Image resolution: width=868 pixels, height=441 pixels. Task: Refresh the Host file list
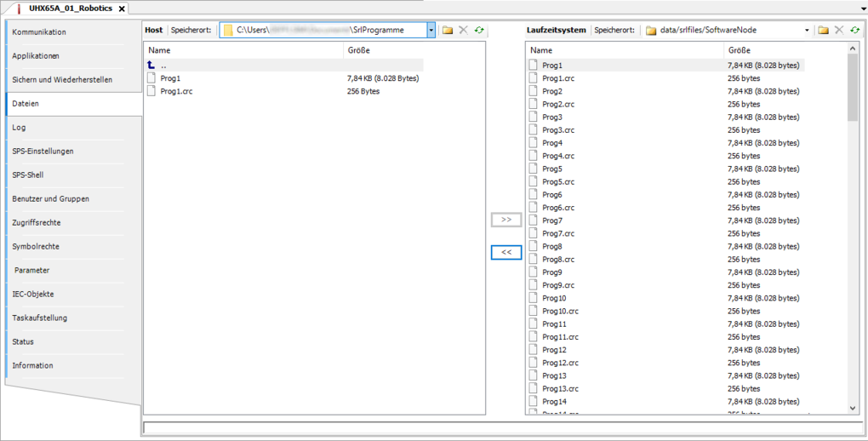tap(479, 31)
